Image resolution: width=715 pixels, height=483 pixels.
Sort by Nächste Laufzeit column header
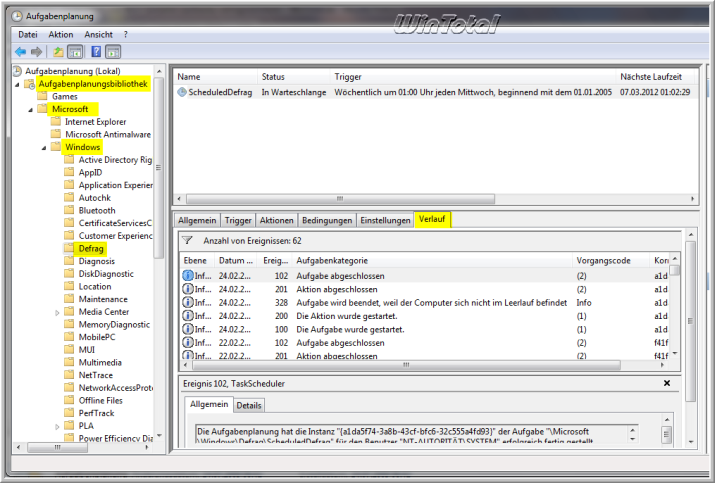pos(655,77)
